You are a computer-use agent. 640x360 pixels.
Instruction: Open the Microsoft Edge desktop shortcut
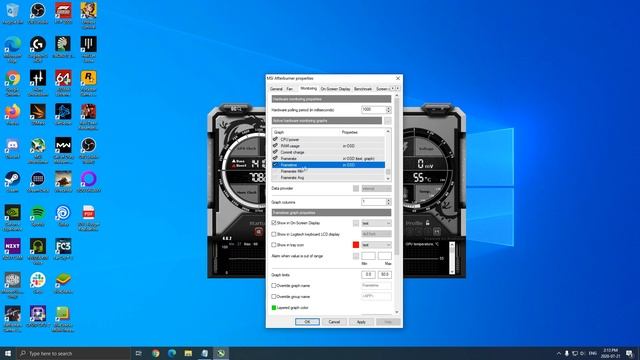(12, 49)
